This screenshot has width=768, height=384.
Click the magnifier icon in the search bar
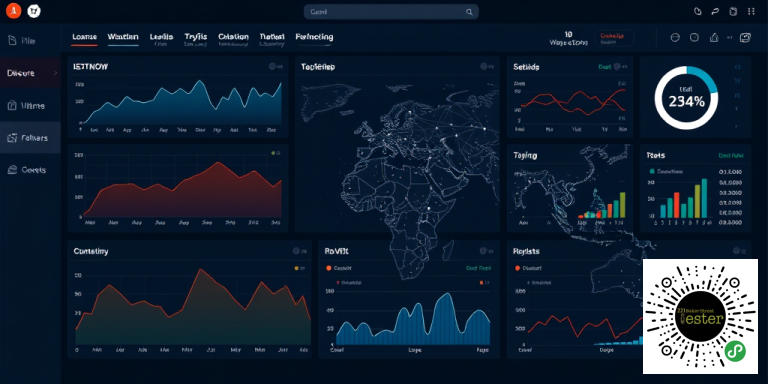(x=469, y=12)
